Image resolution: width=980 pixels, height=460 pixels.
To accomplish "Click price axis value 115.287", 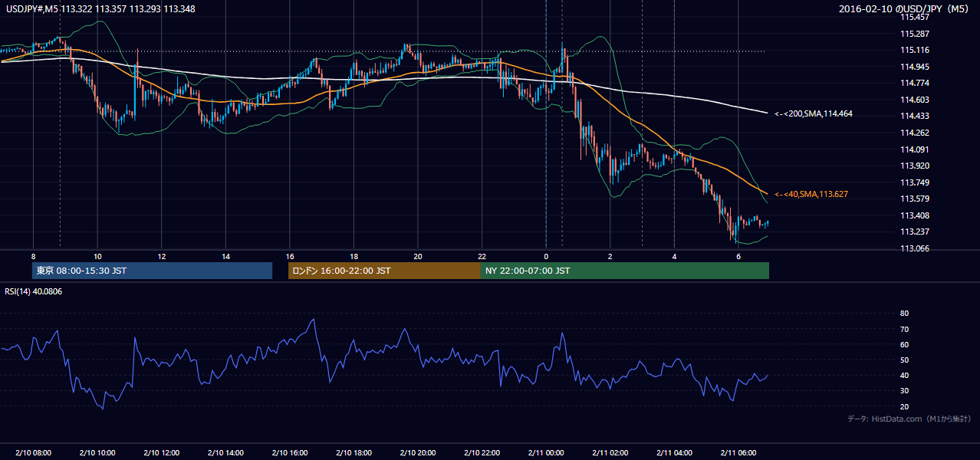I will click(x=915, y=34).
